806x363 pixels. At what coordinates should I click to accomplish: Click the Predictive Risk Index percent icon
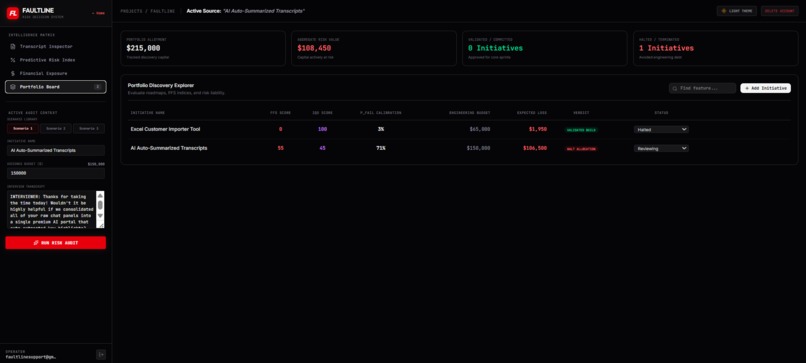click(x=13, y=60)
